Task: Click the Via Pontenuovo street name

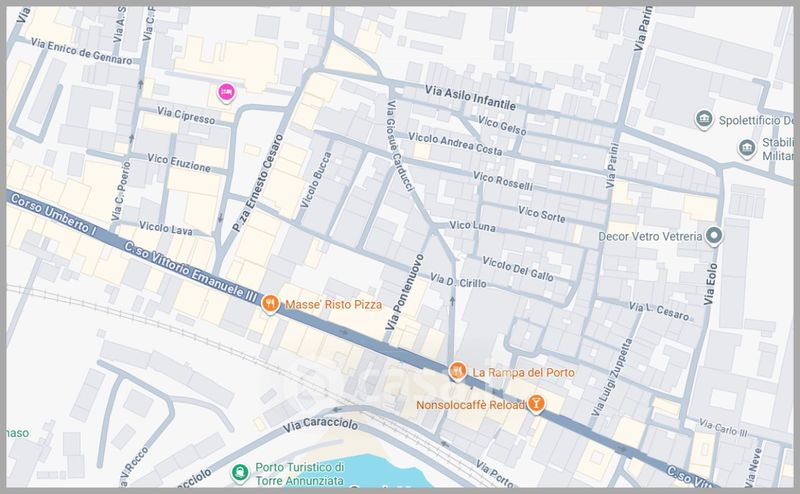Action: (x=406, y=289)
